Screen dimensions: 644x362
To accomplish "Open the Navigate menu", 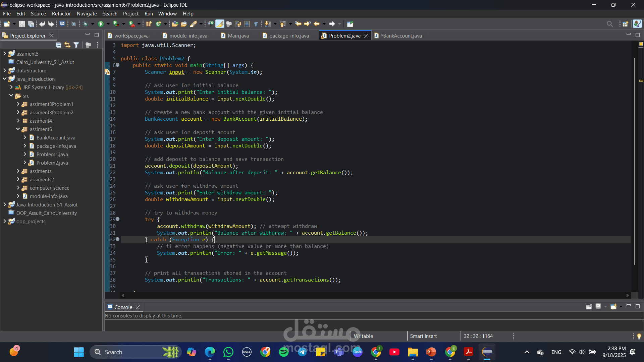I will pyautogui.click(x=87, y=14).
